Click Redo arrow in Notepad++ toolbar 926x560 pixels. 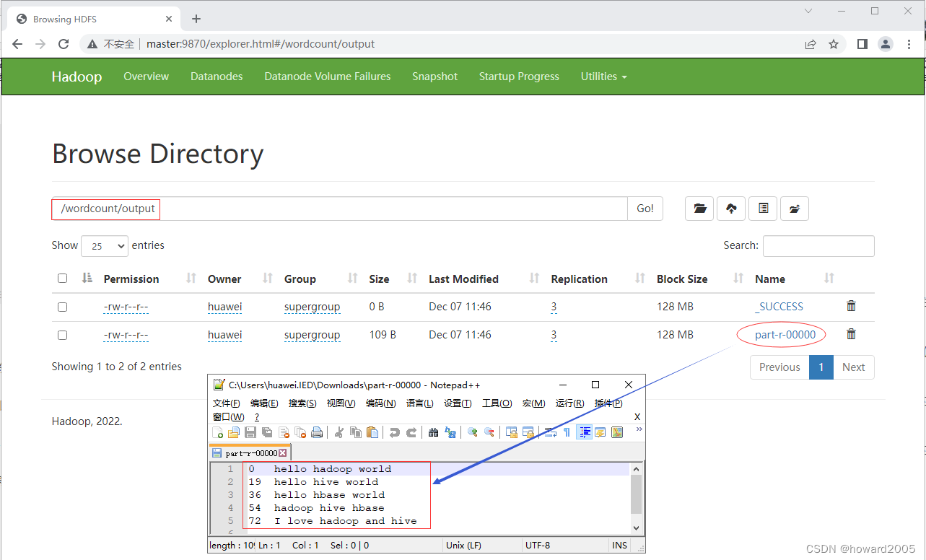(411, 432)
